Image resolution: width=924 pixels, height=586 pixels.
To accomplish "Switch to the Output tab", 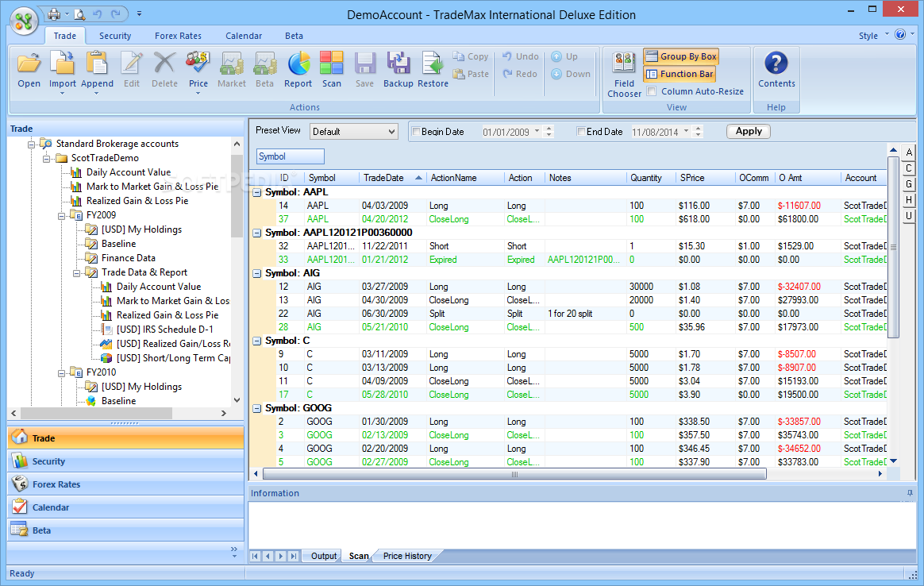I will coord(324,556).
